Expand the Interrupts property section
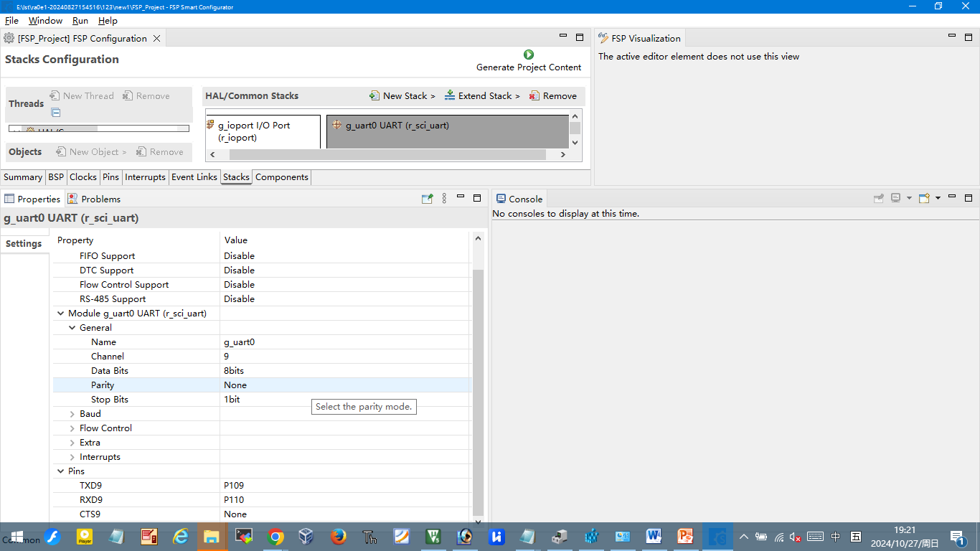The width and height of the screenshot is (980, 551). pos(72,457)
